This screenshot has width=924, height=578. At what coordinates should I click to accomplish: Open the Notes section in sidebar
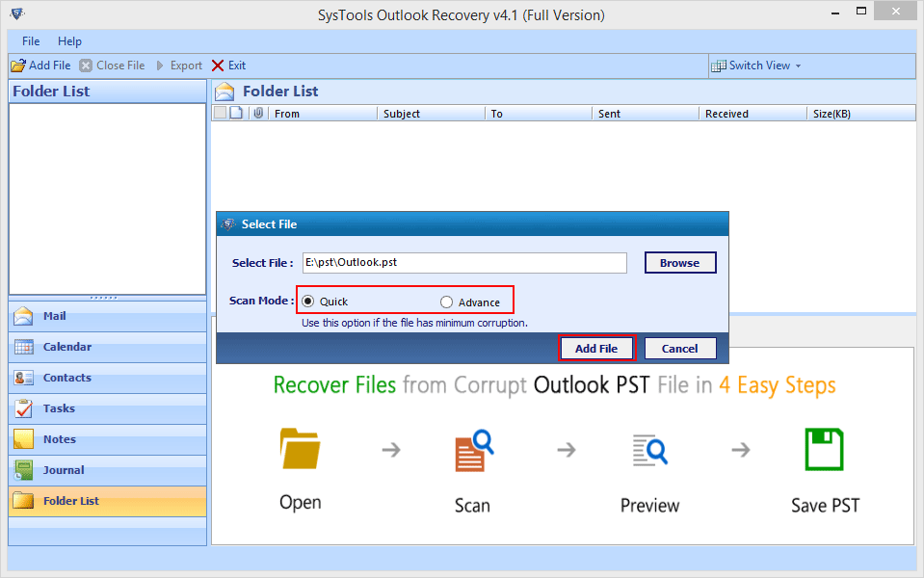click(x=107, y=439)
